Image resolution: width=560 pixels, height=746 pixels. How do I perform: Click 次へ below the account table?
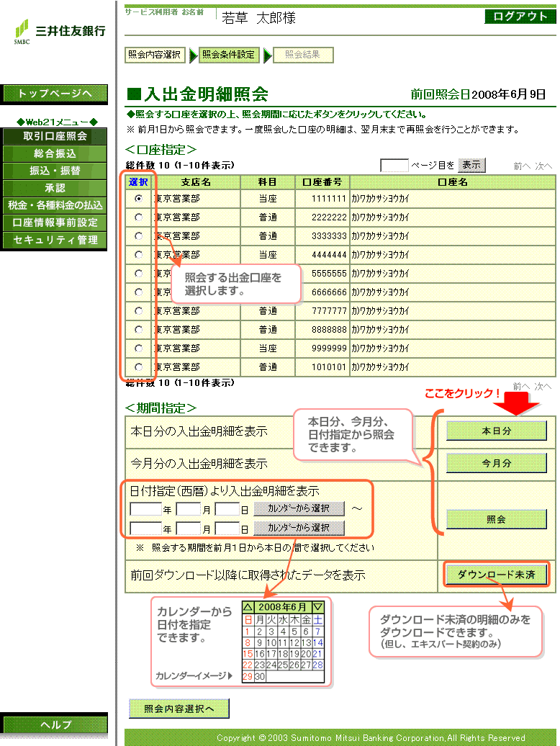pos(543,386)
